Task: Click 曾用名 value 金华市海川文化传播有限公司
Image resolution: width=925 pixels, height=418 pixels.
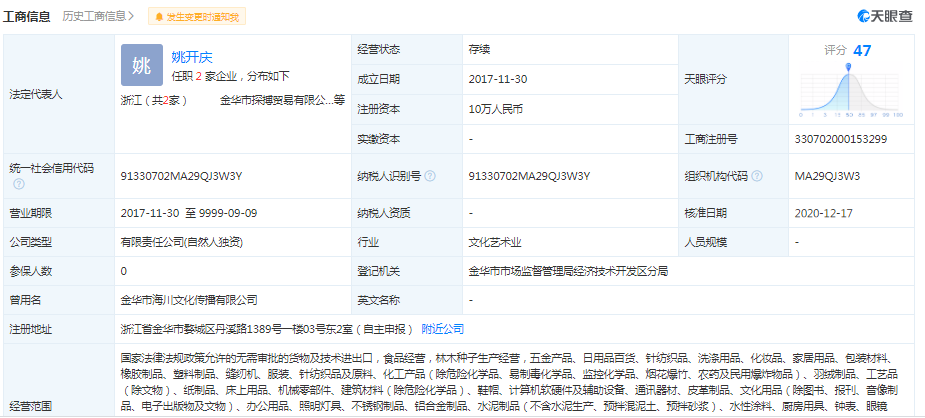Action: (189, 300)
